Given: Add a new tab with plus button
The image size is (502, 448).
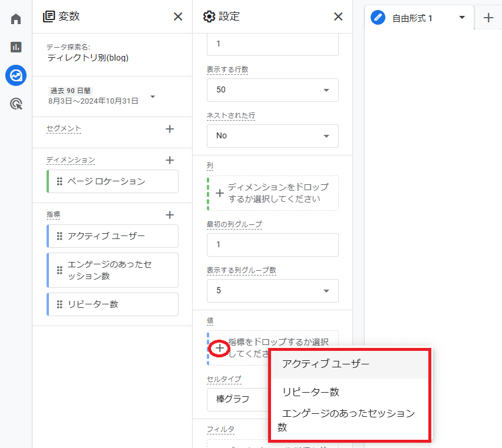Looking at the screenshot, I should tap(488, 18).
